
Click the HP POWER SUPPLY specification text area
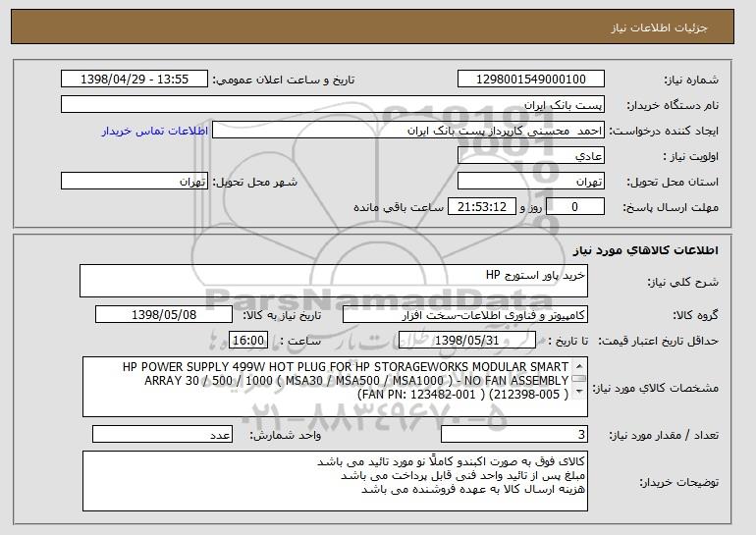tap(335, 387)
